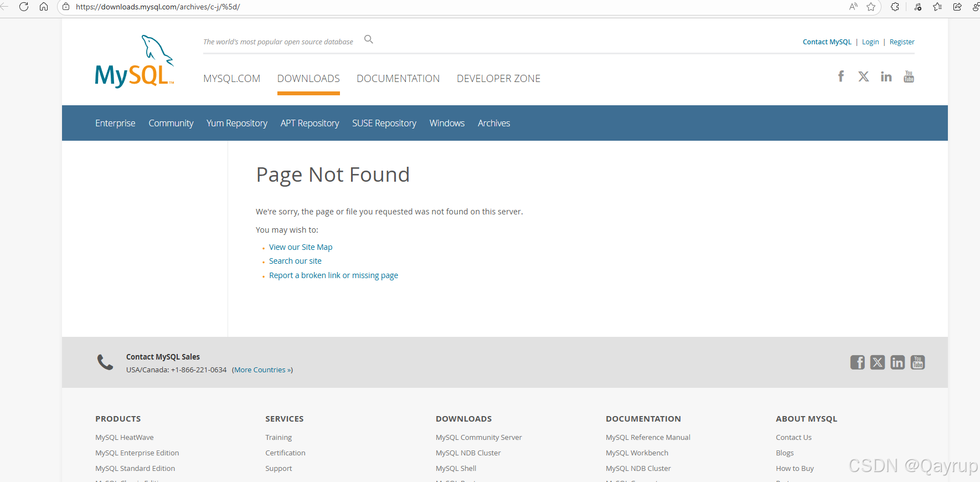This screenshot has width=980, height=482.
Task: Select Enterprise in the blue submenu
Action: [x=115, y=123]
